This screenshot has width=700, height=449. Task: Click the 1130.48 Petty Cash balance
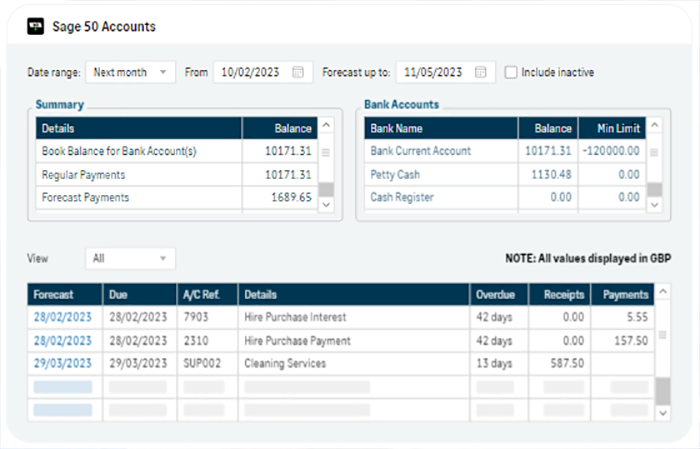(x=551, y=175)
